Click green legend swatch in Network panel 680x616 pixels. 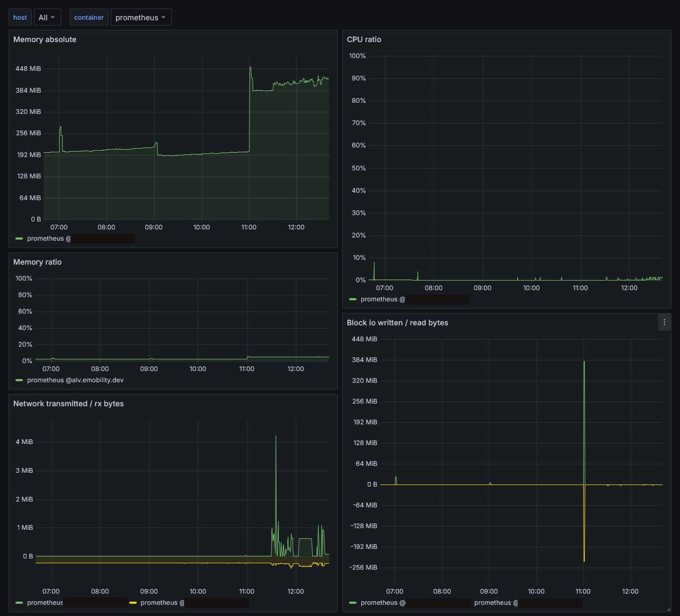[x=20, y=603]
